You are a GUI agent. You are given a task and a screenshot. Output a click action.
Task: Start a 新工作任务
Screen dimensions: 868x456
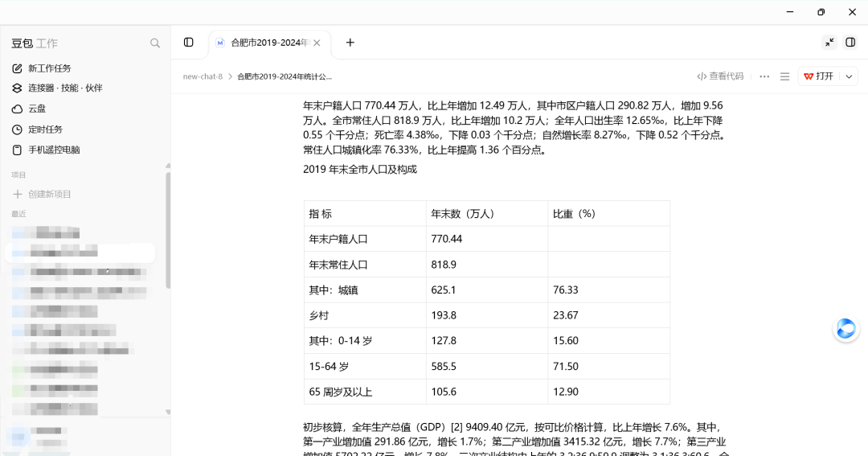pyautogui.click(x=49, y=68)
